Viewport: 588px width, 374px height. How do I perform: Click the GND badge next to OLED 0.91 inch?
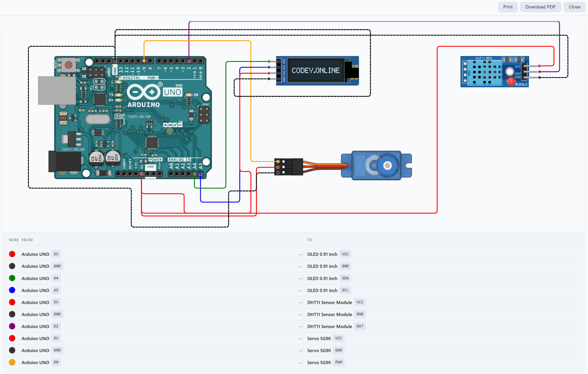click(x=345, y=266)
